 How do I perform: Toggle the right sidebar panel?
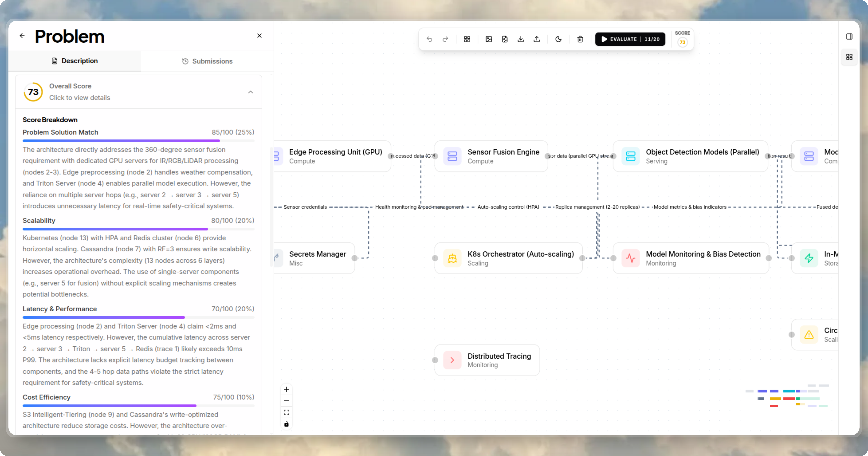point(849,36)
